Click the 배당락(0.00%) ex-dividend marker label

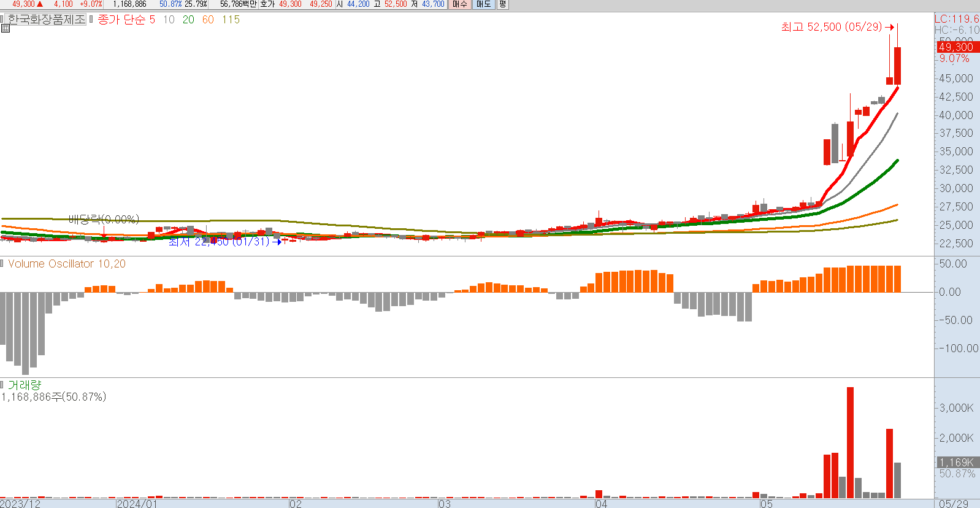[x=104, y=219]
